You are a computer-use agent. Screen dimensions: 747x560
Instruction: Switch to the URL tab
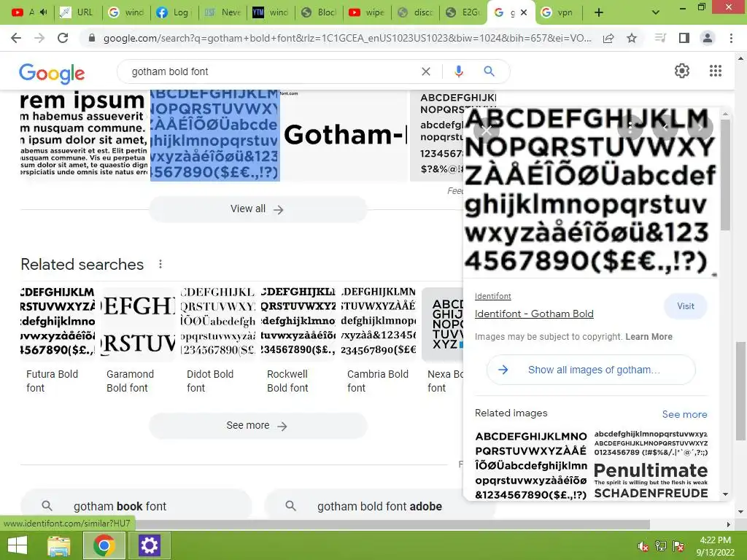[x=77, y=12]
